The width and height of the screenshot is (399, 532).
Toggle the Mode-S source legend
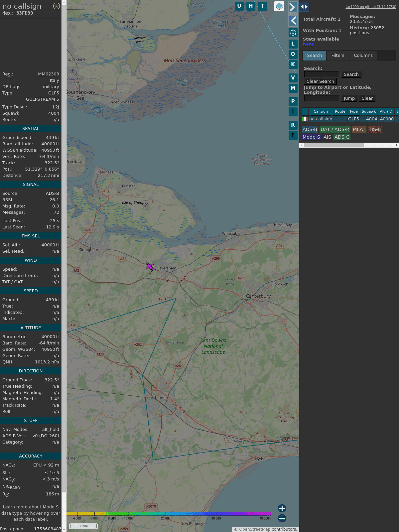point(311,137)
